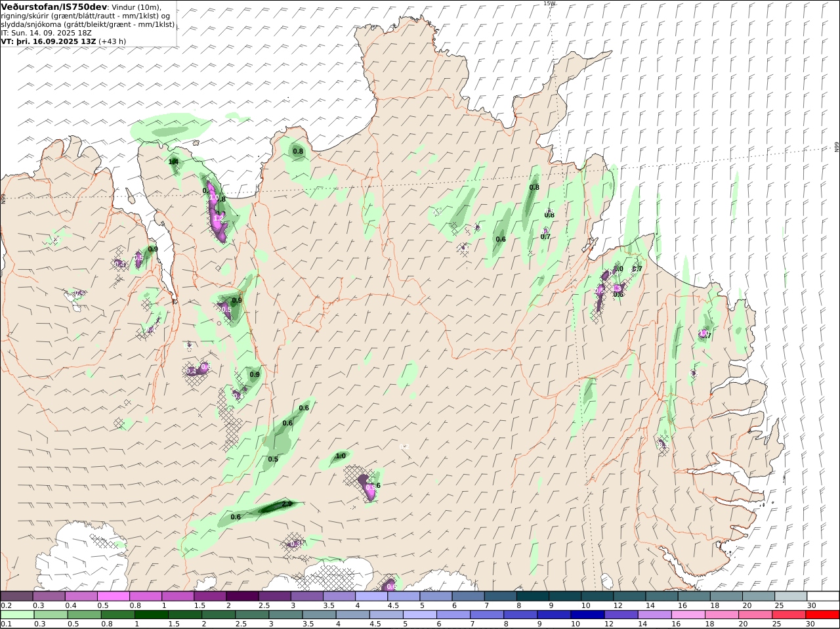Select the 14–16 violet rain swatch

click(x=654, y=615)
